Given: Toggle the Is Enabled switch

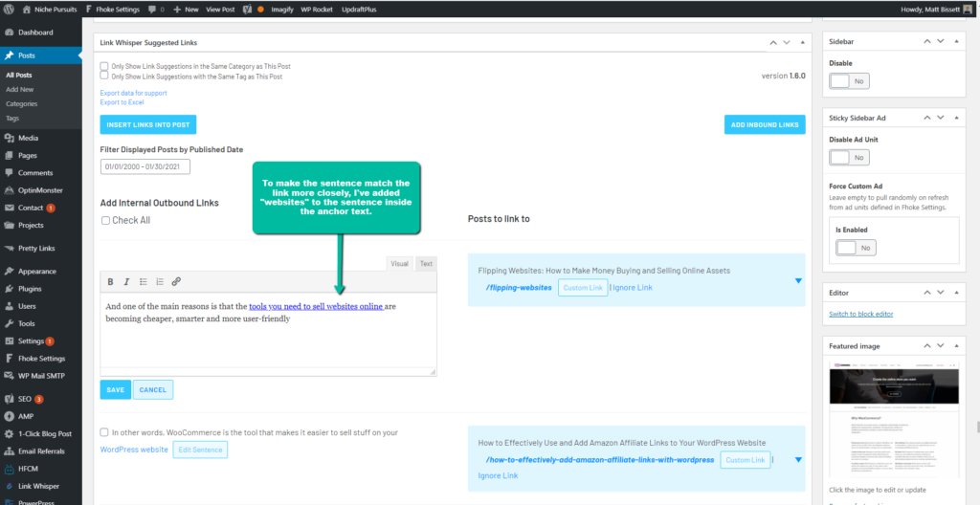Looking at the screenshot, I should tap(856, 248).
